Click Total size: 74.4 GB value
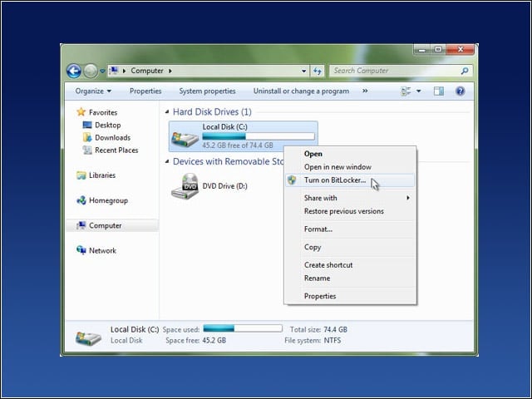The height and width of the screenshot is (399, 532). click(335, 329)
